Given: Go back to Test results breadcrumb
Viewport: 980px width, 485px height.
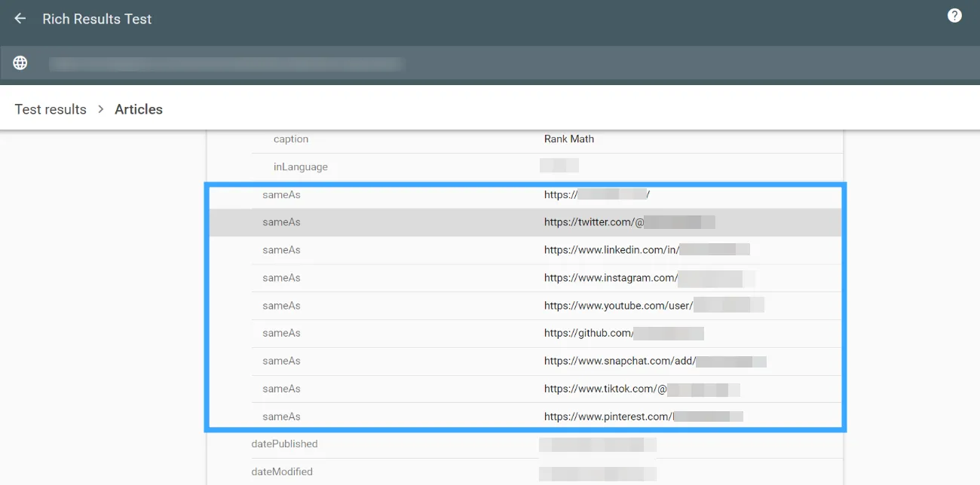Looking at the screenshot, I should [51, 109].
